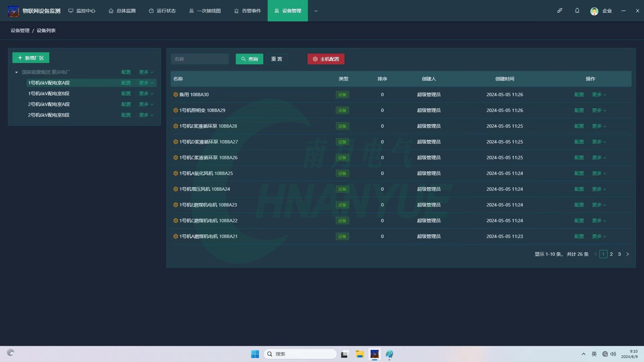The width and height of the screenshot is (644, 362).
Task: Click the 重置 button
Action: (277, 59)
